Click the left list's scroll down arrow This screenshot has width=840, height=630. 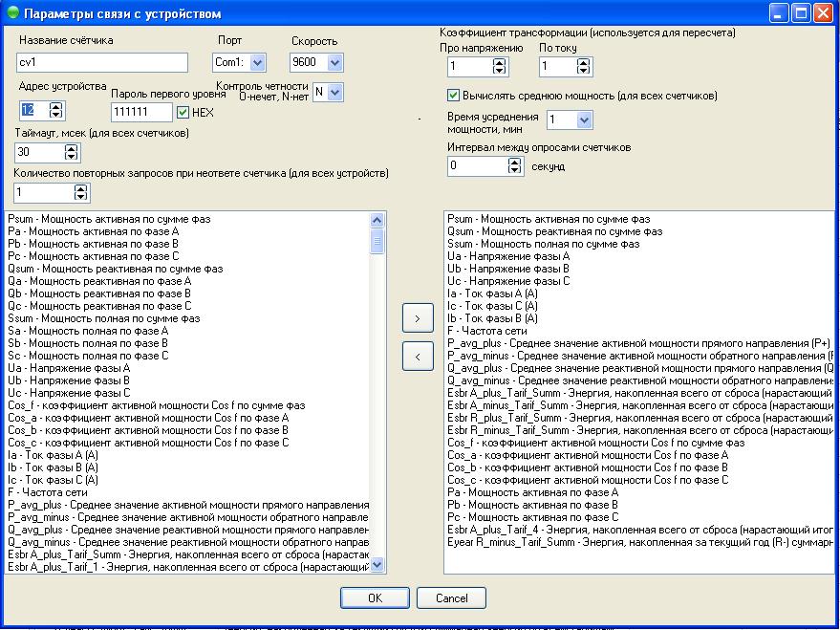377,565
